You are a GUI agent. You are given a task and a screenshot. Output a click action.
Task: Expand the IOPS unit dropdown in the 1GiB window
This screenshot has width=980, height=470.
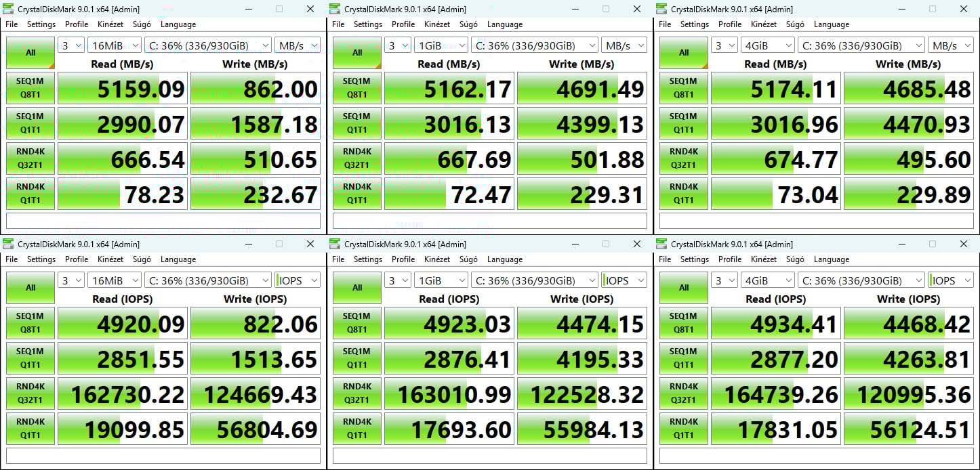[624, 280]
